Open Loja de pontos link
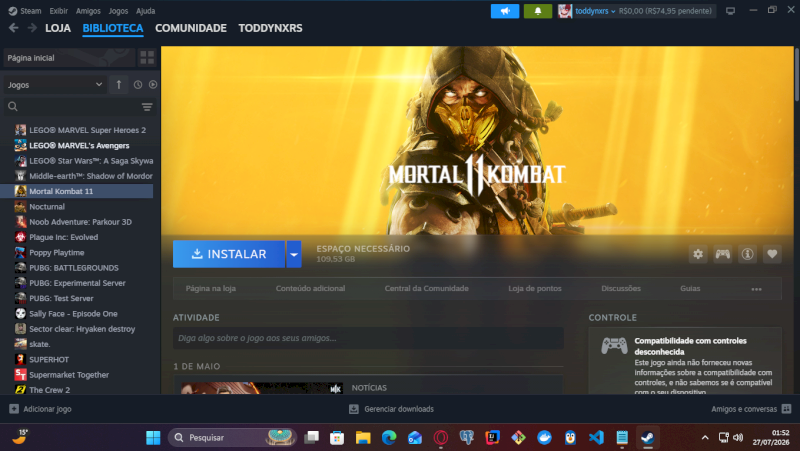Image resolution: width=800 pixels, height=451 pixels. pos(535,288)
